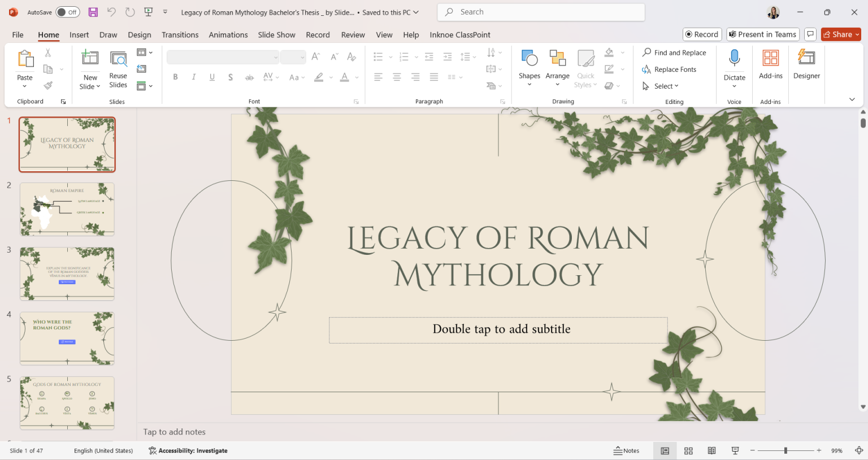
Task: Open the Animations tab
Action: (228, 34)
